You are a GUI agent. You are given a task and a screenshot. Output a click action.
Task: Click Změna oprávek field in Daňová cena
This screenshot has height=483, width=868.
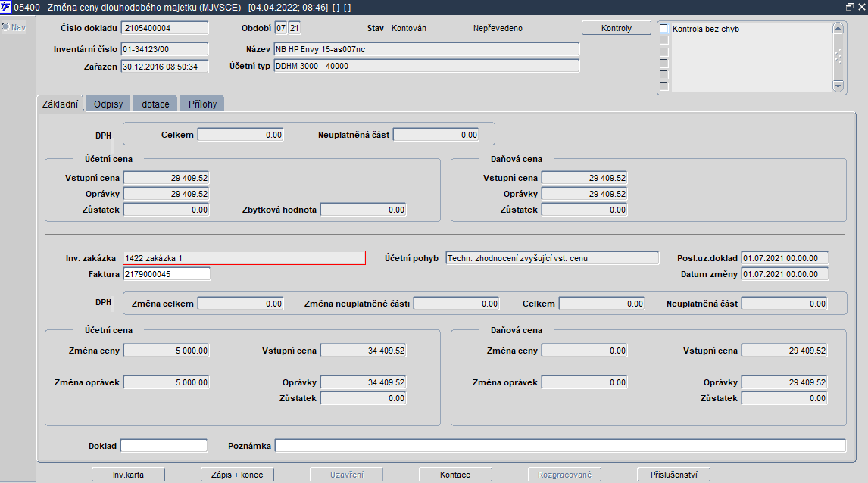585,382
